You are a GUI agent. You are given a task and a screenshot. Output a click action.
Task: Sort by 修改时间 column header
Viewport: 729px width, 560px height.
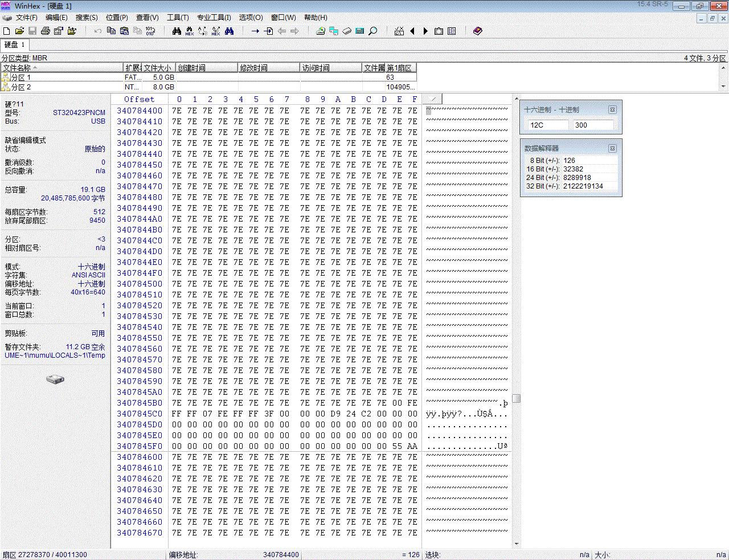[x=269, y=68]
